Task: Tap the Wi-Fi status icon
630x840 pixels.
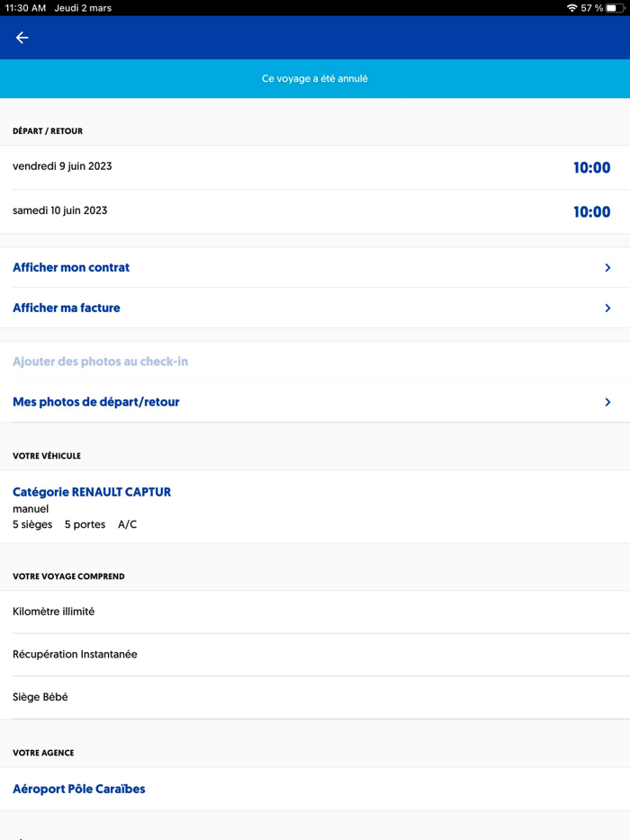Action: (571, 8)
